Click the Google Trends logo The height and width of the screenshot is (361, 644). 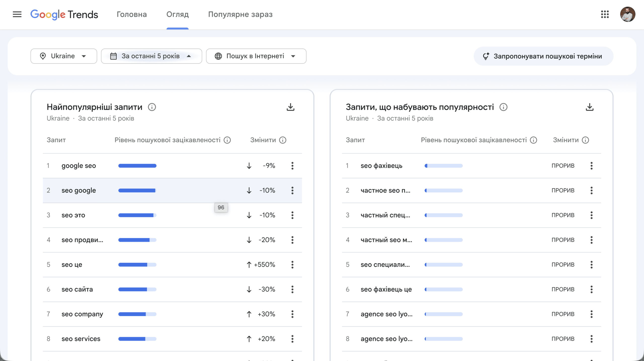[64, 15]
